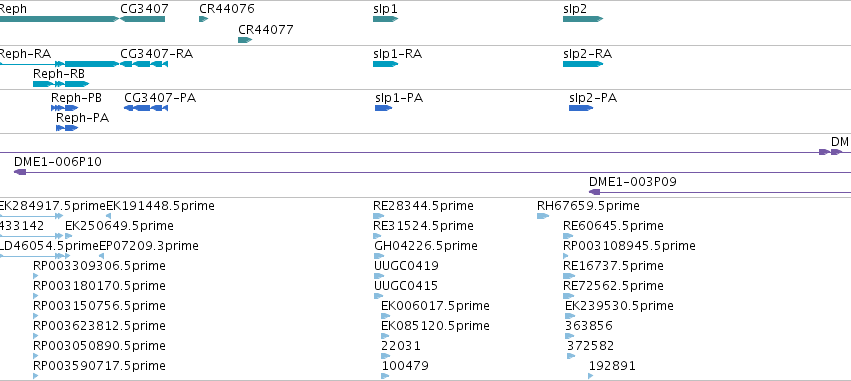Click the slp2-PA protein feature
The height and width of the screenshot is (381, 851).
[x=581, y=108]
